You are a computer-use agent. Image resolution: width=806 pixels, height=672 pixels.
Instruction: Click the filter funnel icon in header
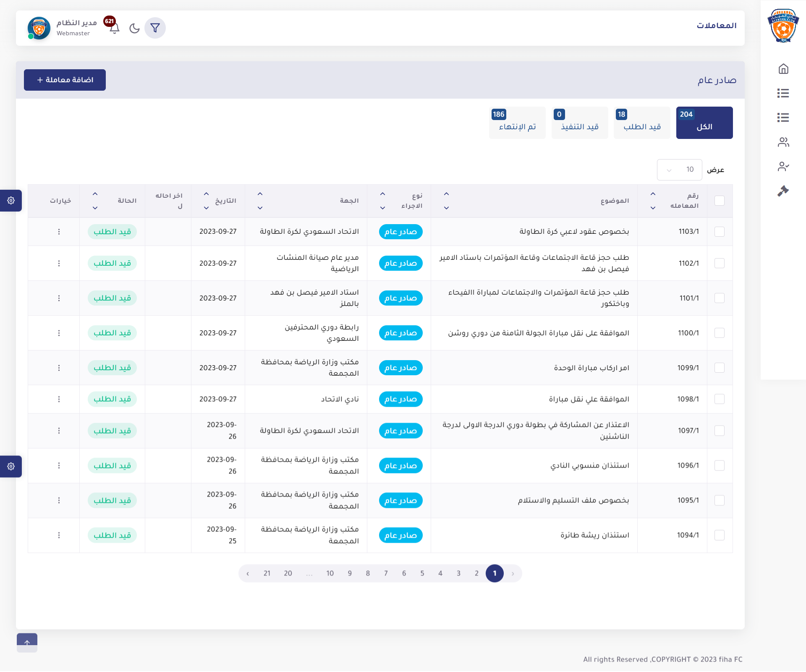coord(155,28)
